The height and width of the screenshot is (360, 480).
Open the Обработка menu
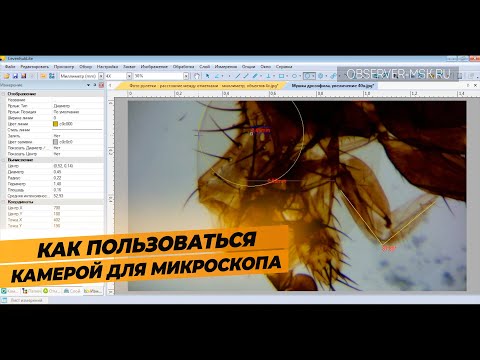click(x=183, y=67)
